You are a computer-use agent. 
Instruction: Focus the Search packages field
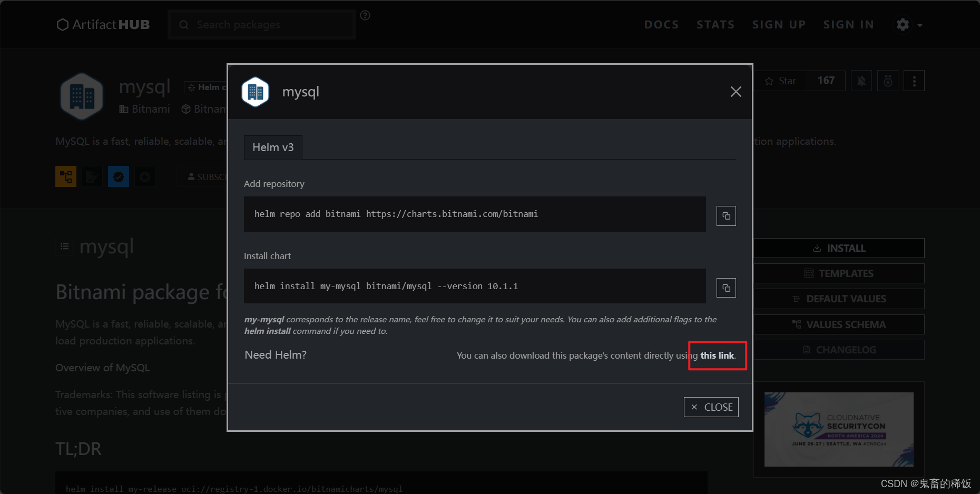262,25
